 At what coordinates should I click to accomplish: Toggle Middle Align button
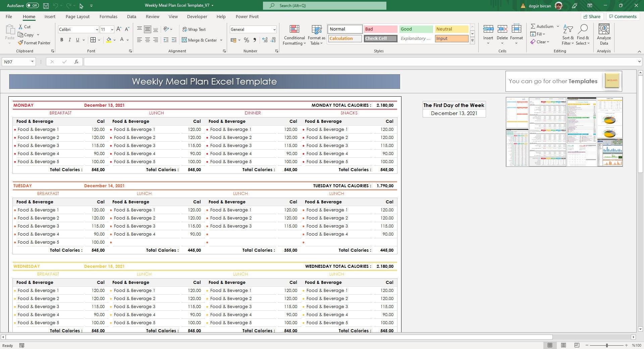(147, 30)
